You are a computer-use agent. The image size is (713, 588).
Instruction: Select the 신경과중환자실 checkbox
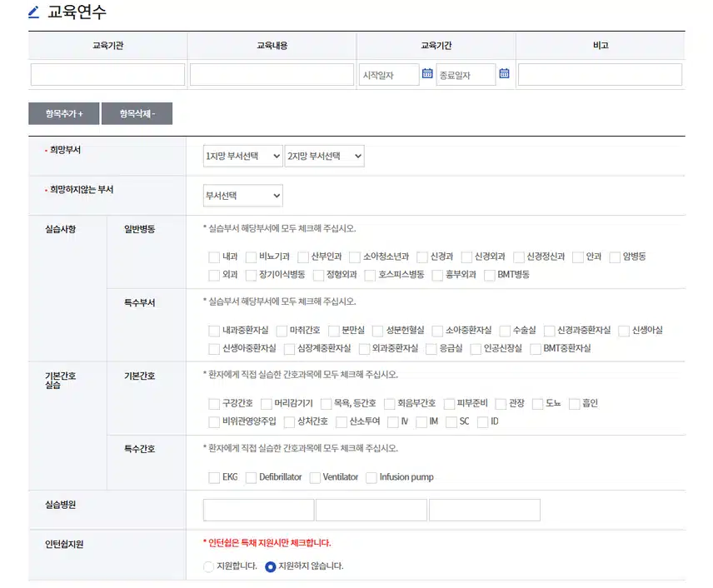[549, 331]
